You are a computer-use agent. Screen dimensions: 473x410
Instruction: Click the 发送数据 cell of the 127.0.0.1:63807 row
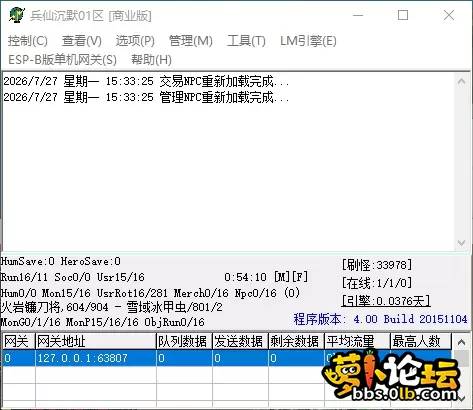click(240, 358)
